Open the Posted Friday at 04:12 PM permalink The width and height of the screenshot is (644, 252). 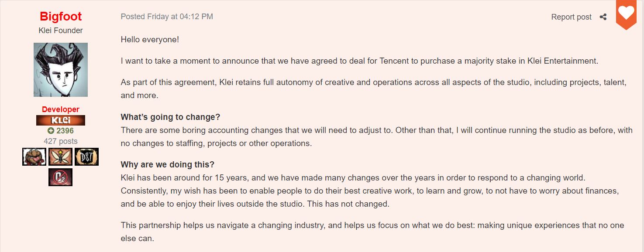pyautogui.click(x=167, y=17)
